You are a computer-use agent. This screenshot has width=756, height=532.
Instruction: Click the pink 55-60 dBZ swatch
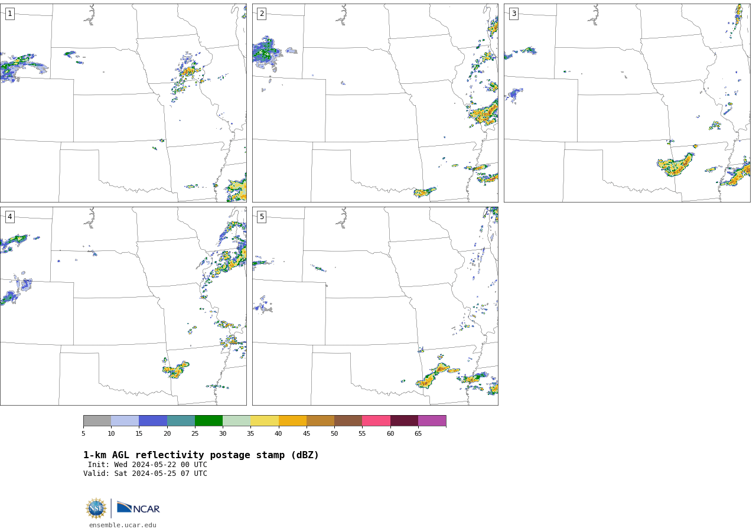376,421
